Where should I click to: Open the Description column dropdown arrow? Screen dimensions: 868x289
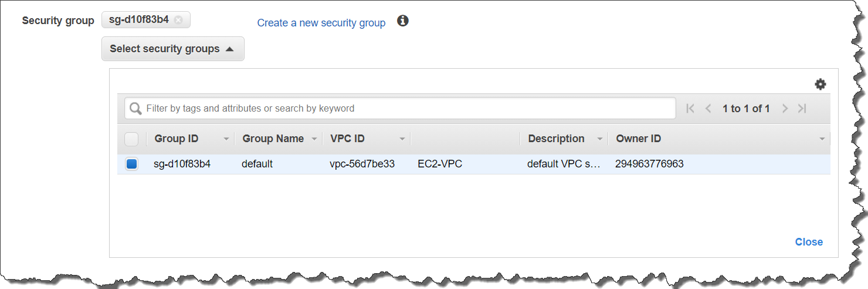(x=599, y=139)
